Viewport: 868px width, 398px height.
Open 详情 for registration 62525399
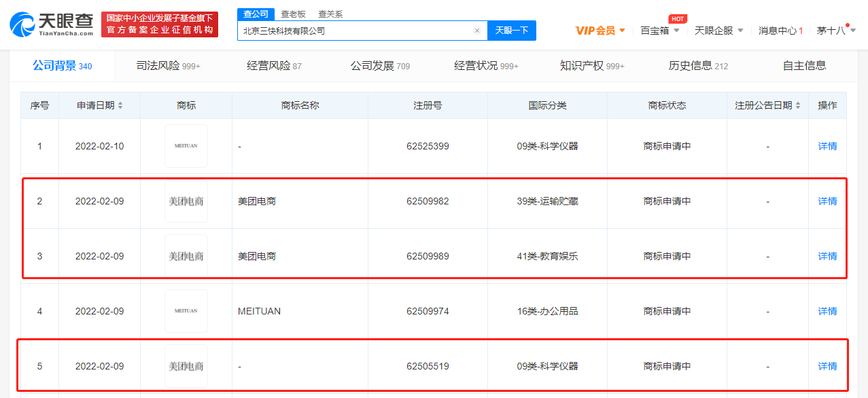[x=827, y=146]
